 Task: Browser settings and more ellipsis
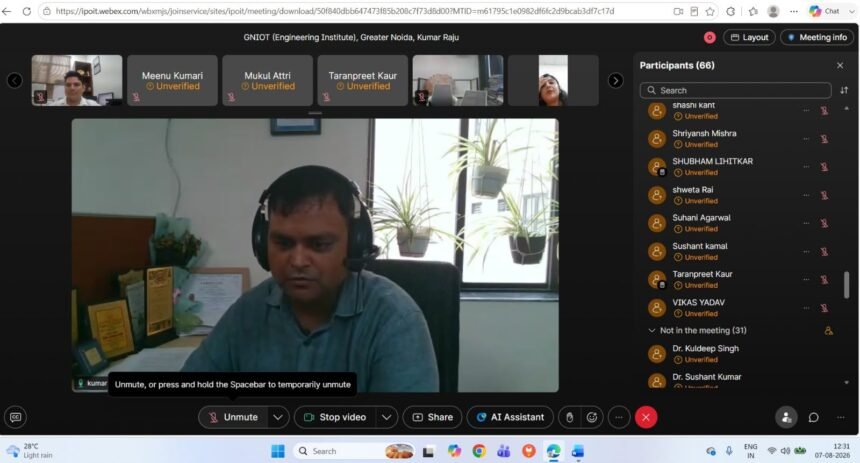(794, 11)
